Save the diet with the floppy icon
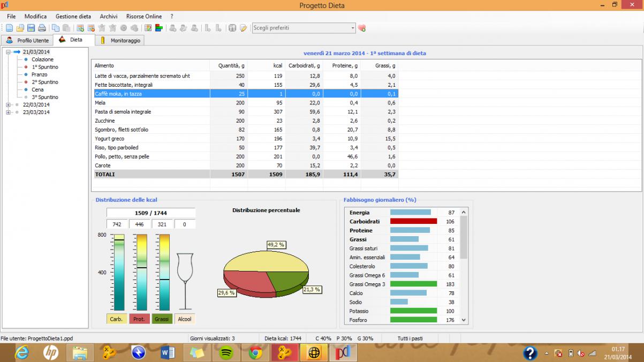 click(31, 28)
